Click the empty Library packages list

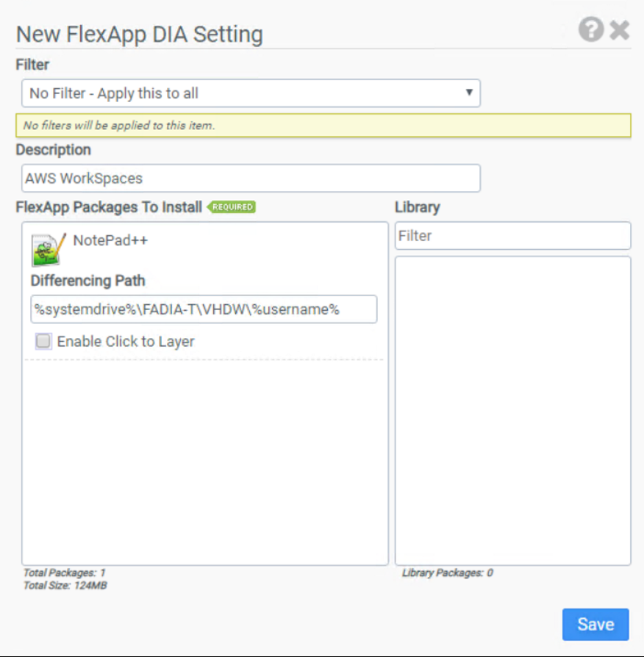[512, 410]
